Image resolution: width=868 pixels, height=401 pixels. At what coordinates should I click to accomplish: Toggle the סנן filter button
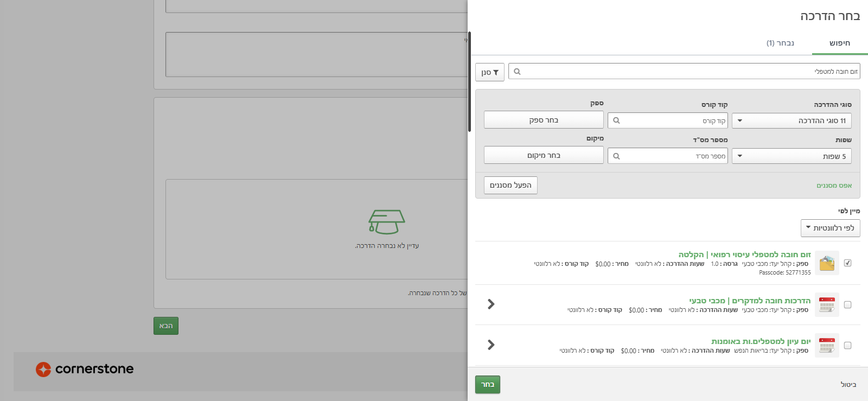click(490, 72)
